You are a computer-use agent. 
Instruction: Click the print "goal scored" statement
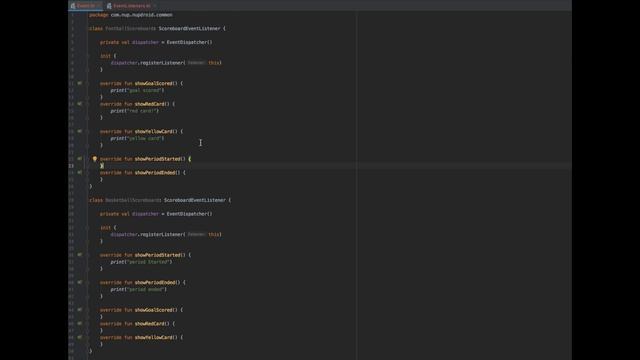[x=137, y=90]
